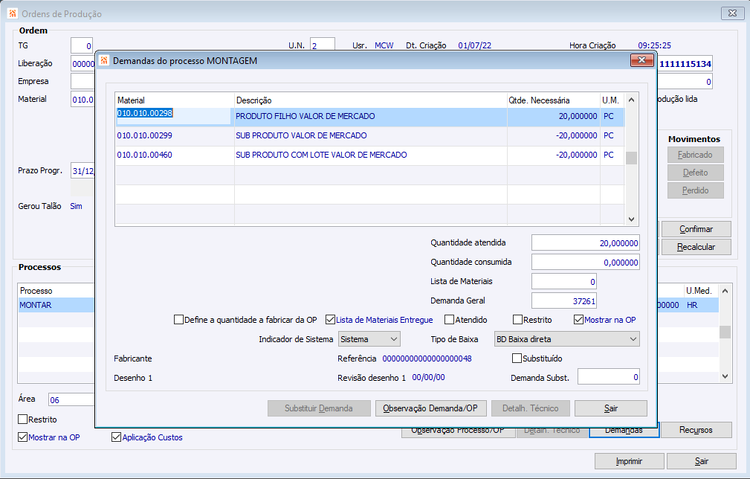Viewport: 750px width, 479px height.
Task: Click the Processos list scroll-up arrow
Action: (725, 291)
